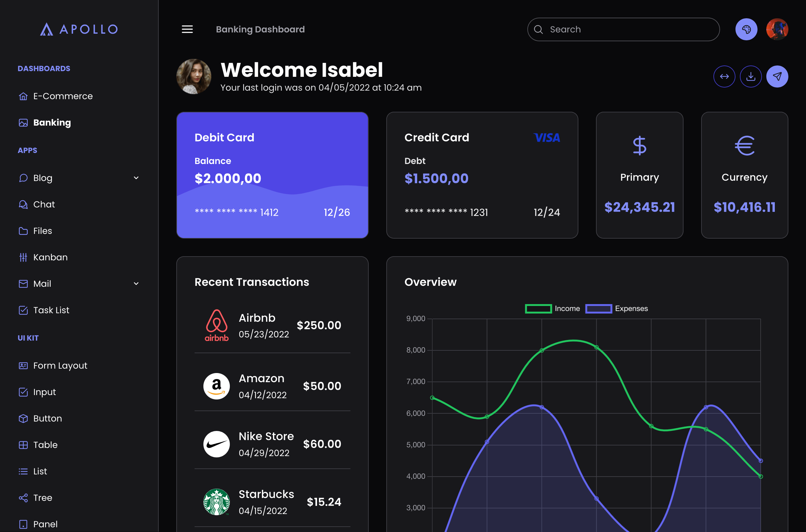Click the send paper-plane button
Image resolution: width=806 pixels, height=532 pixels.
pyautogui.click(x=777, y=76)
